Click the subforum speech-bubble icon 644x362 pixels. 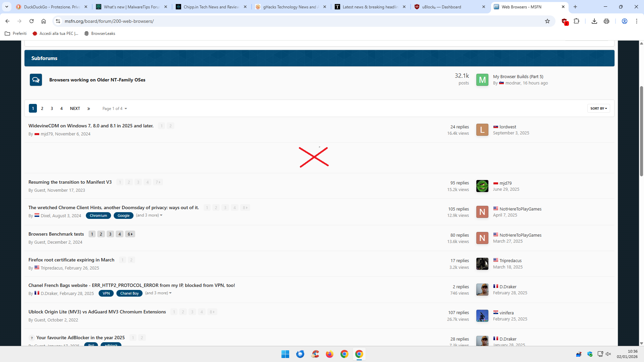click(36, 80)
